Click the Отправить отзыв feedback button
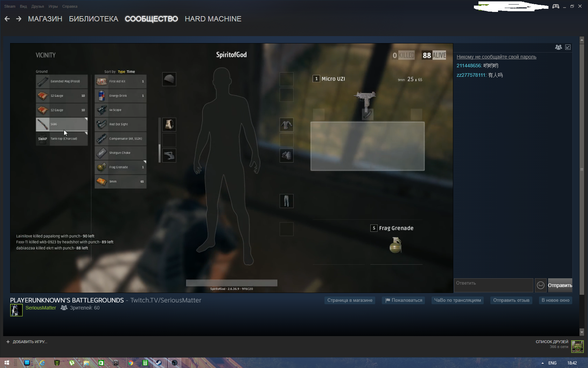Screen dimensions: 588x368 [511, 300]
